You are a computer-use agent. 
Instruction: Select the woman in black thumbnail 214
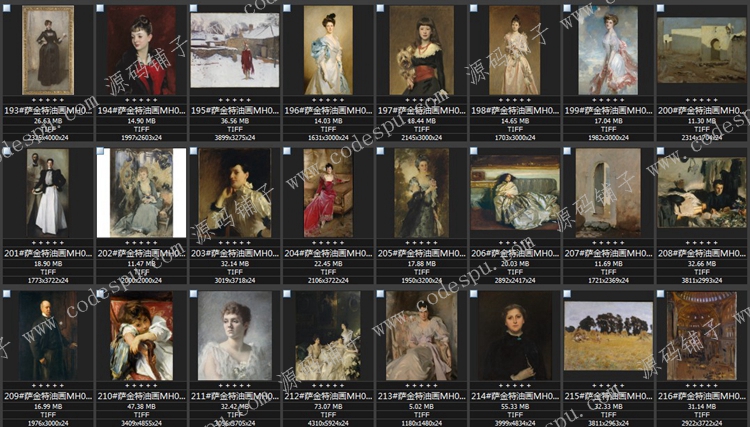515,336
